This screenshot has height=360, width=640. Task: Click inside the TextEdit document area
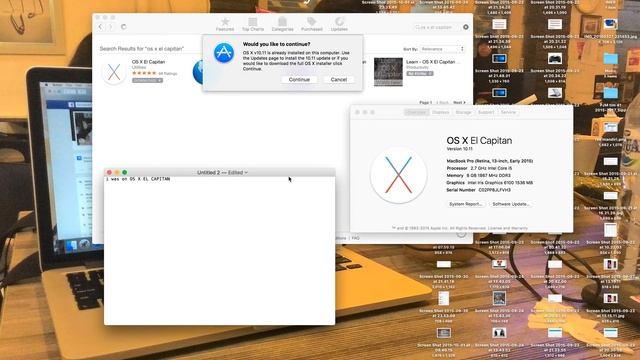coord(220,251)
